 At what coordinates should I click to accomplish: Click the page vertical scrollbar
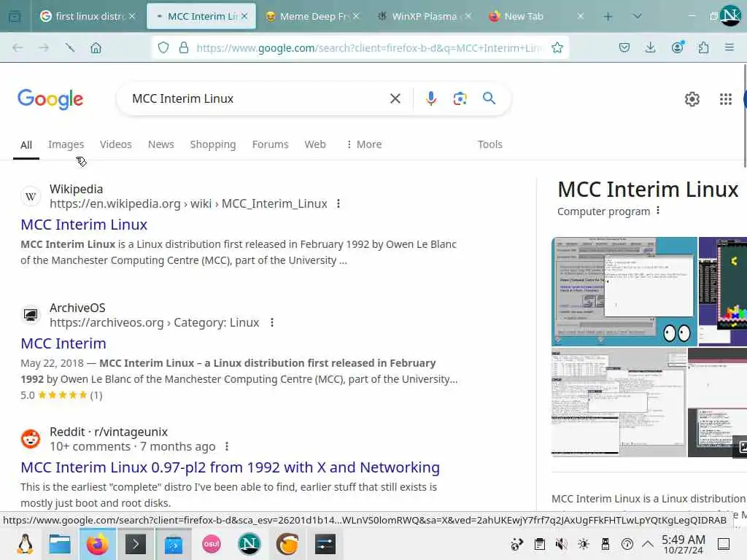[x=744, y=116]
